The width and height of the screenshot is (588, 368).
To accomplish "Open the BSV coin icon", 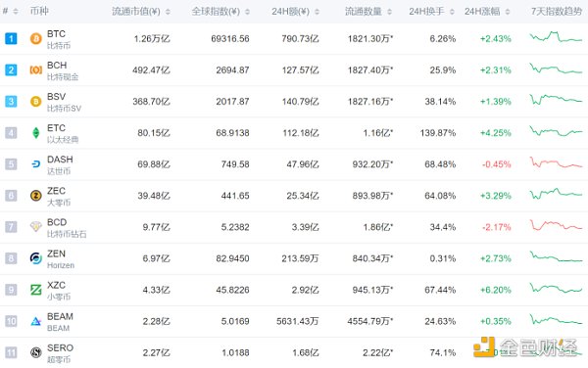I will click(36, 102).
